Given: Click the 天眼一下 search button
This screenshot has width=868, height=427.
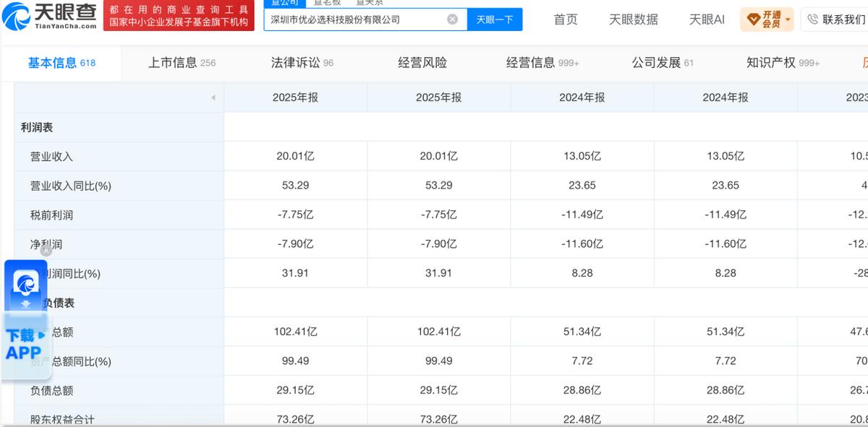Looking at the screenshot, I should click(495, 20).
